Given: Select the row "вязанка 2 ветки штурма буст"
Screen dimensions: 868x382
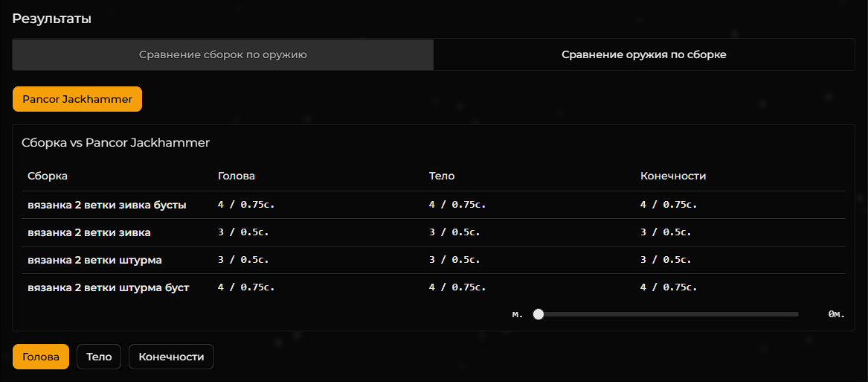Looking at the screenshot, I should pyautogui.click(x=109, y=287).
